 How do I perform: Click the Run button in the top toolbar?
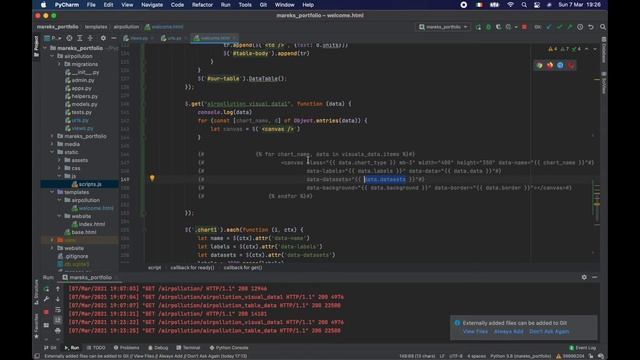point(478,27)
